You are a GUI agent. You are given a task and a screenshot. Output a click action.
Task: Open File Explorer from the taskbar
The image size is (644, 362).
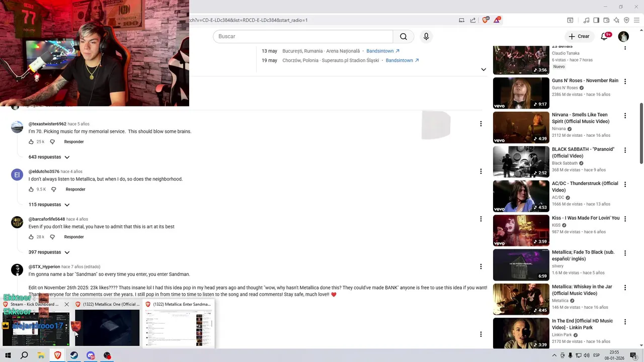point(41,355)
